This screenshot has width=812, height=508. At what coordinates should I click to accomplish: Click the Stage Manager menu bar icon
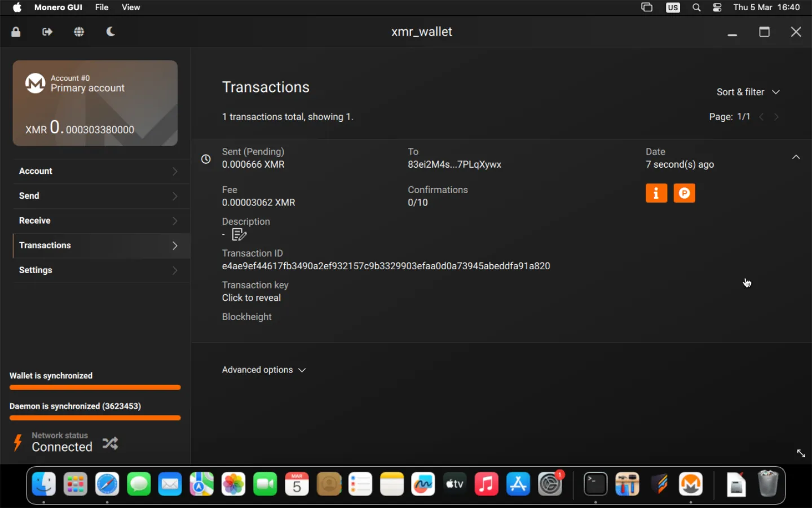click(x=647, y=7)
